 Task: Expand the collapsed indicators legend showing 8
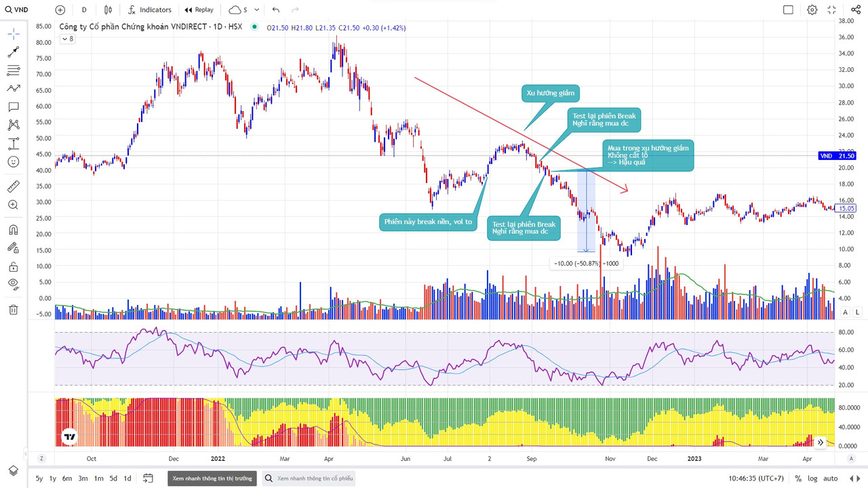pyautogui.click(x=68, y=39)
